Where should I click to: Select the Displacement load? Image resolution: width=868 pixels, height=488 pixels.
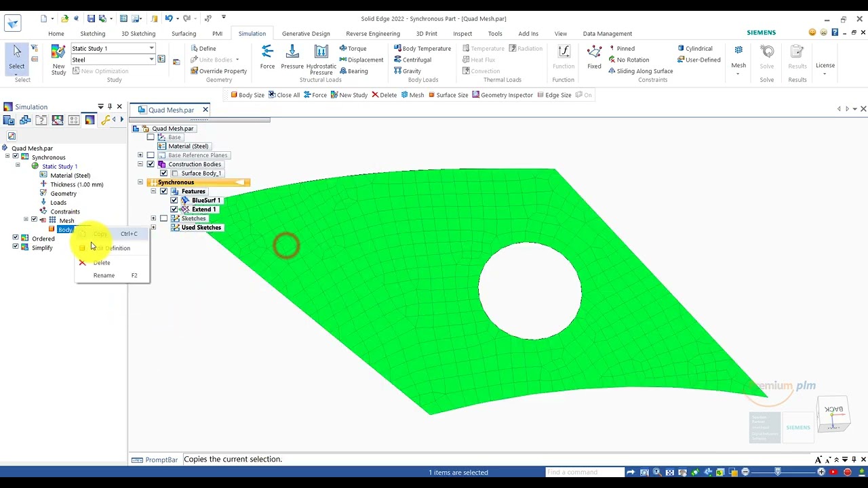click(361, 60)
